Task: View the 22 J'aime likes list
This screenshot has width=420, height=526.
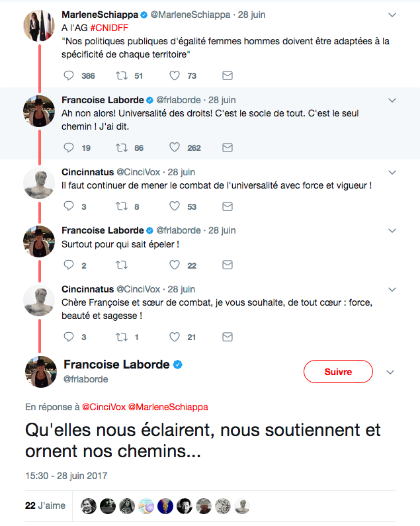Action: pos(45,505)
